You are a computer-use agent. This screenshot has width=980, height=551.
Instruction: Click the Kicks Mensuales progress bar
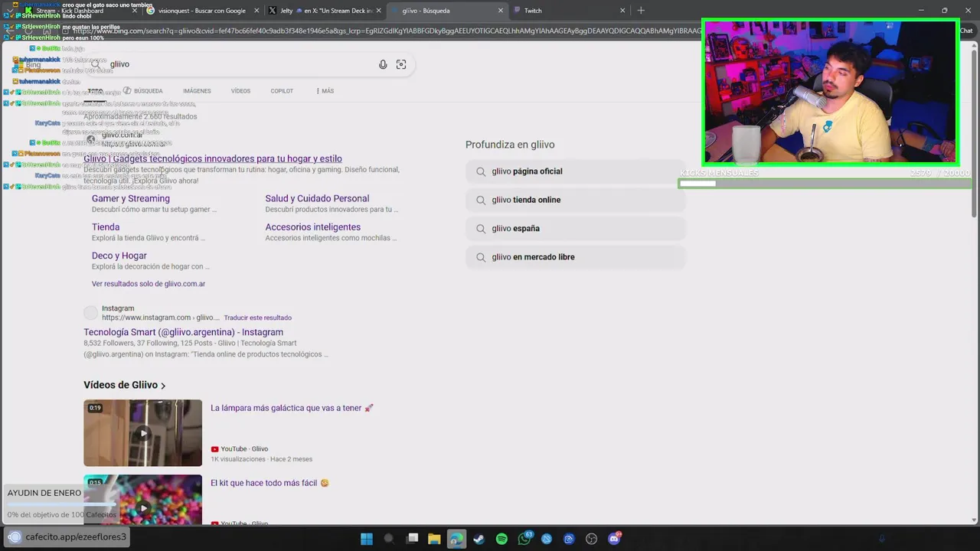pos(825,184)
